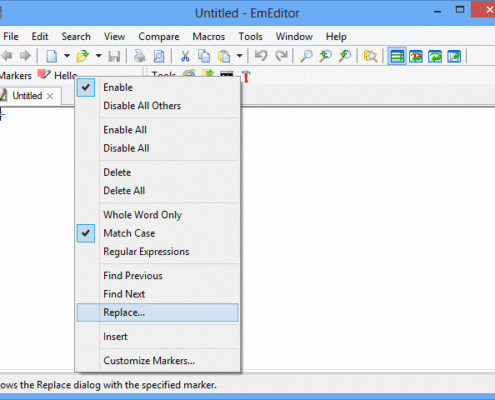This screenshot has width=495, height=400.
Task: Expand the Paste dropdown arrow
Action: (x=239, y=56)
